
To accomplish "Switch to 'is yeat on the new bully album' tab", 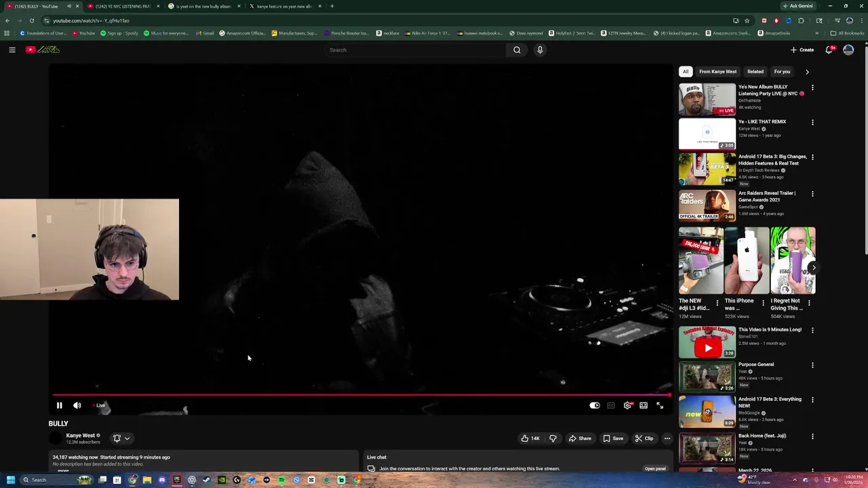I will pos(203,6).
